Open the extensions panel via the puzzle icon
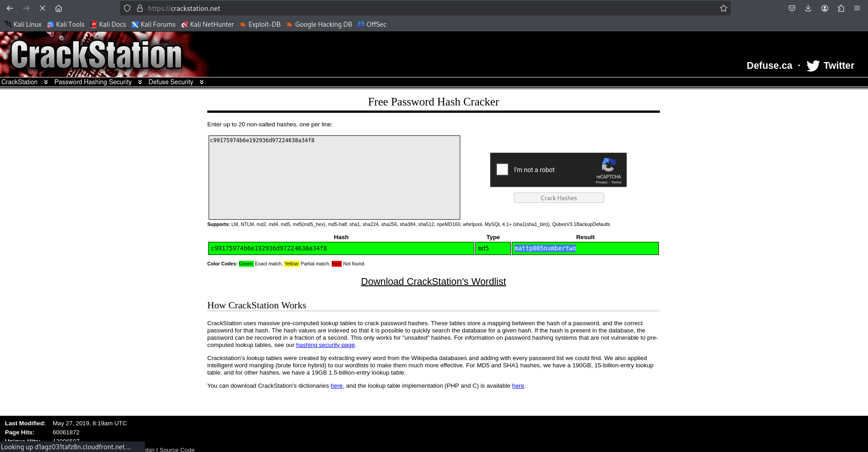Screen dimensions: 868x452 (x=841, y=8)
